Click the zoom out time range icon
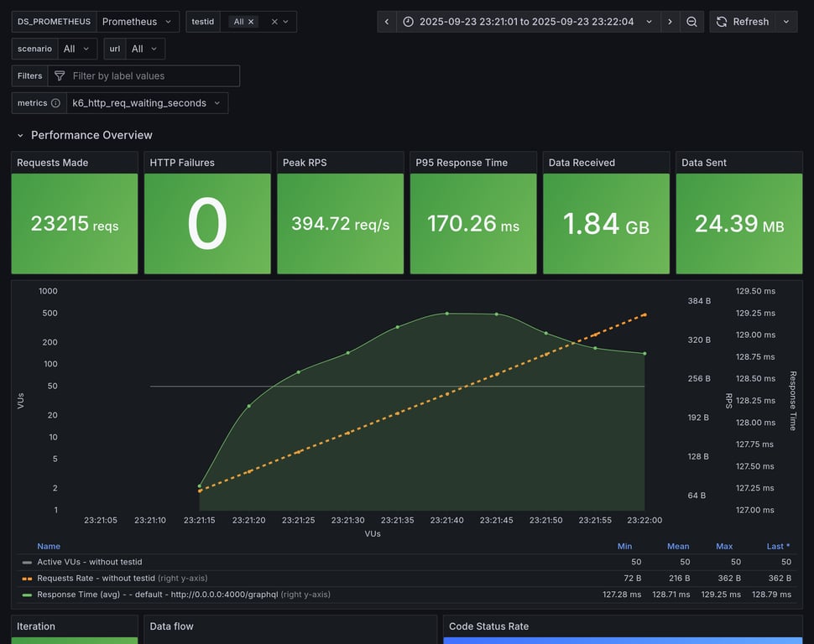814x644 pixels. click(x=691, y=22)
